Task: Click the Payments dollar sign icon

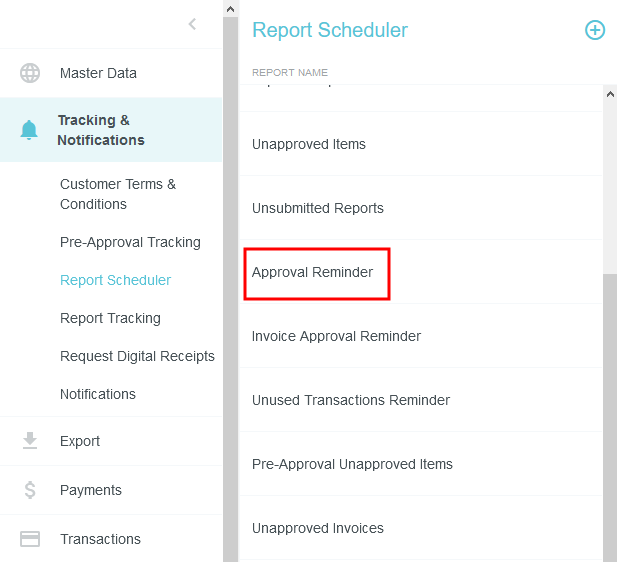Action: click(x=30, y=490)
